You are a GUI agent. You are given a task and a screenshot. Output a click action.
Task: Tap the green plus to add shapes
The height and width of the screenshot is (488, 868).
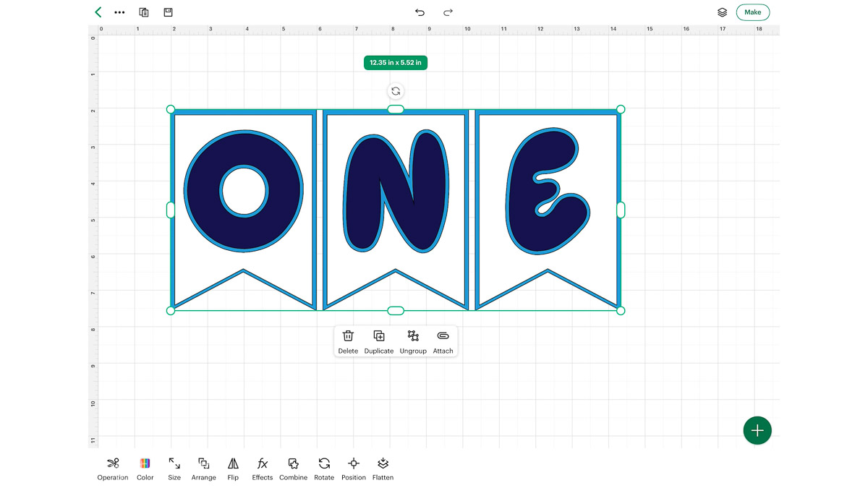click(x=757, y=430)
